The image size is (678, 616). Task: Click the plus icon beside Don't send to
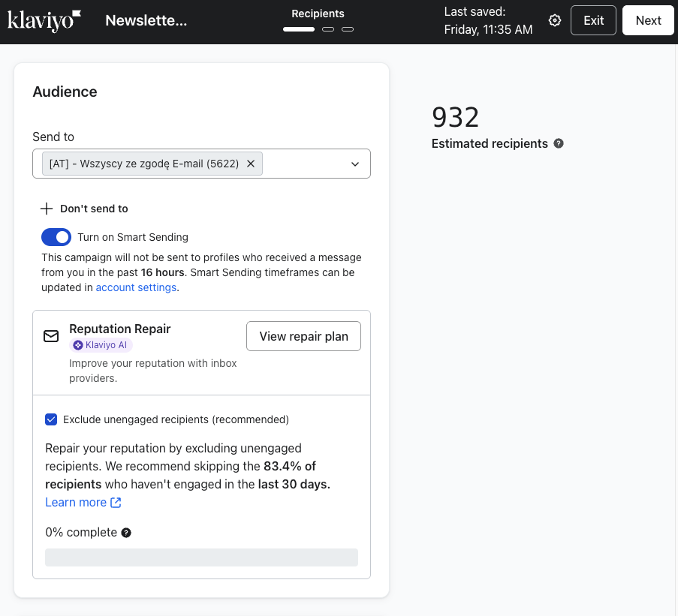click(x=47, y=209)
